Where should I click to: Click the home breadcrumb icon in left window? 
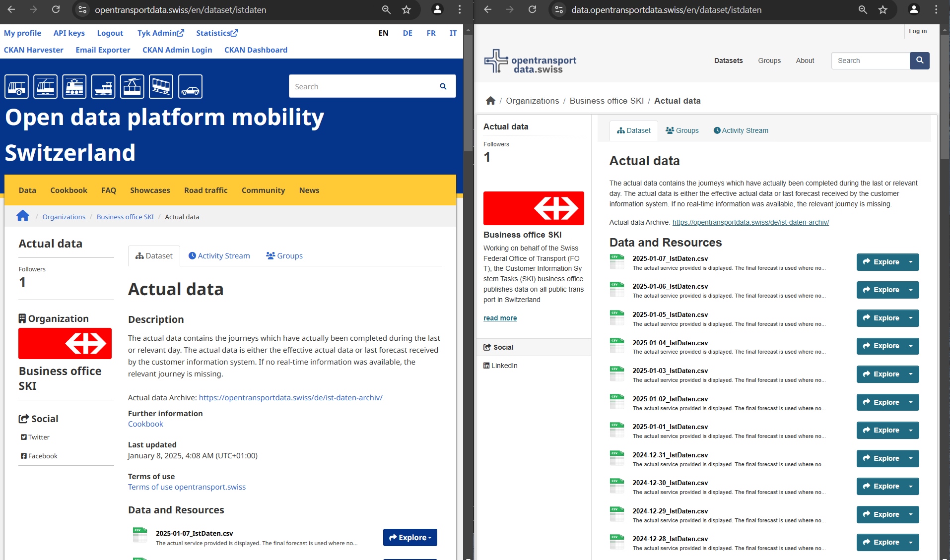click(23, 216)
